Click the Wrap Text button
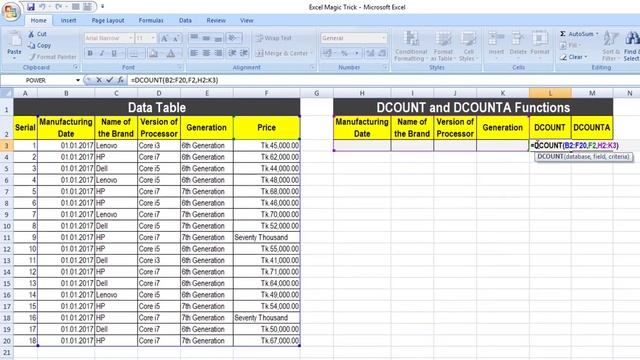The height and width of the screenshot is (360, 640). (274, 38)
